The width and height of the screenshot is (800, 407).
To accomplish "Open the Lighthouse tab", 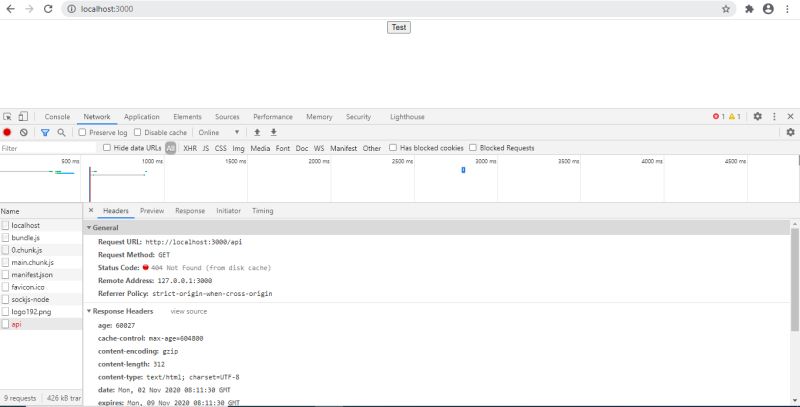I will coord(407,116).
